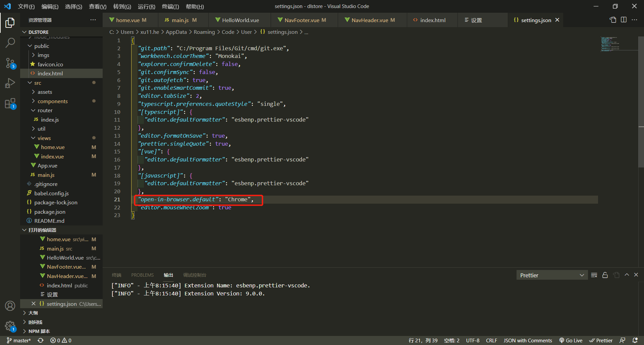This screenshot has height=345, width=644.
Task: Switch to PROBLEMS panel tab
Action: (143, 275)
